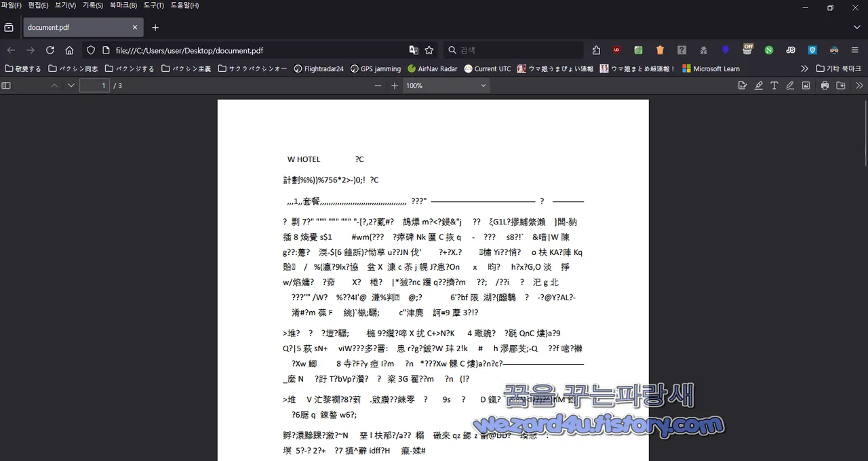Open the 보기(V) menu
868x461 pixels.
pyautogui.click(x=65, y=5)
